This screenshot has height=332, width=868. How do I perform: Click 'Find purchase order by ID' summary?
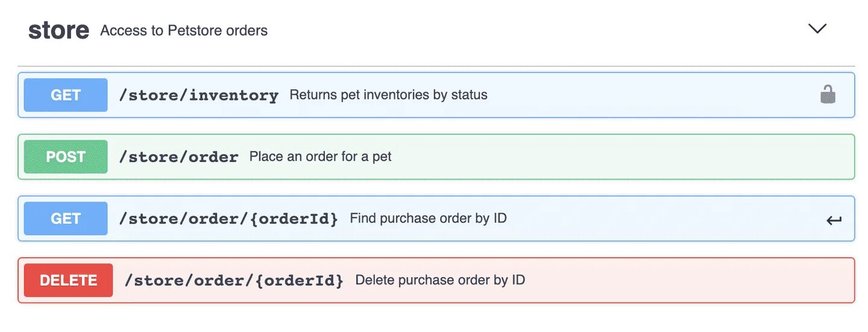tap(428, 218)
